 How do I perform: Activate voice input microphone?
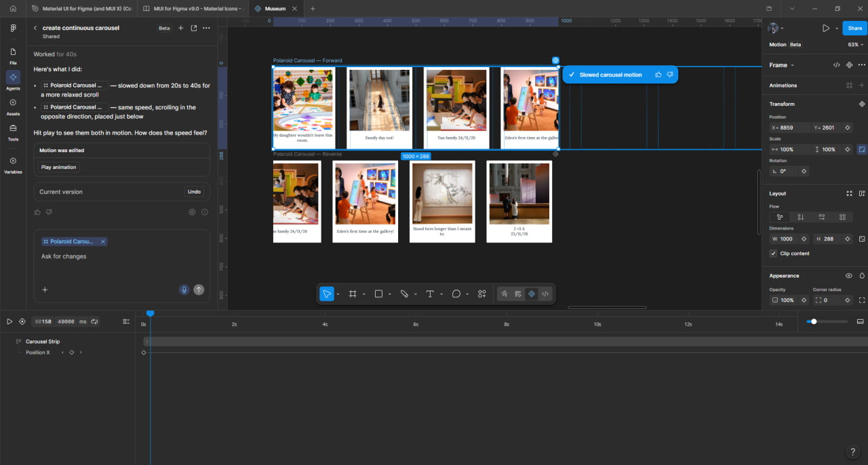(184, 290)
